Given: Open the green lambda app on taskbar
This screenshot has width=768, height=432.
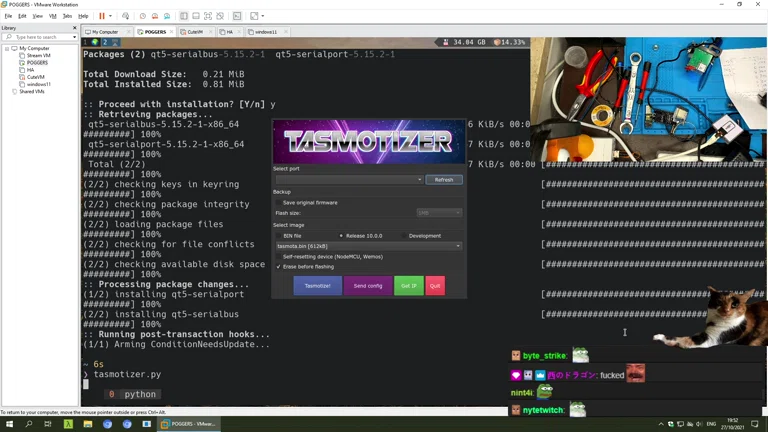Looking at the screenshot, I should click(68, 424).
